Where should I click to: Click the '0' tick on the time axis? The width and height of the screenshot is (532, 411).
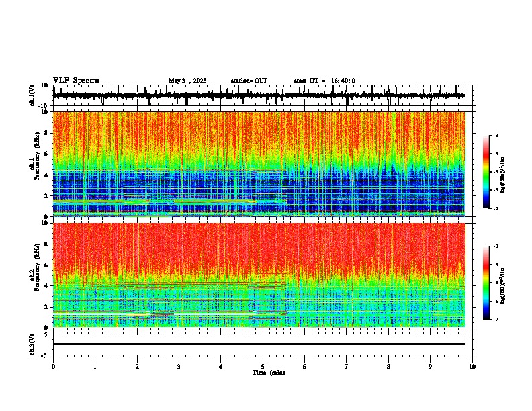[53, 367]
